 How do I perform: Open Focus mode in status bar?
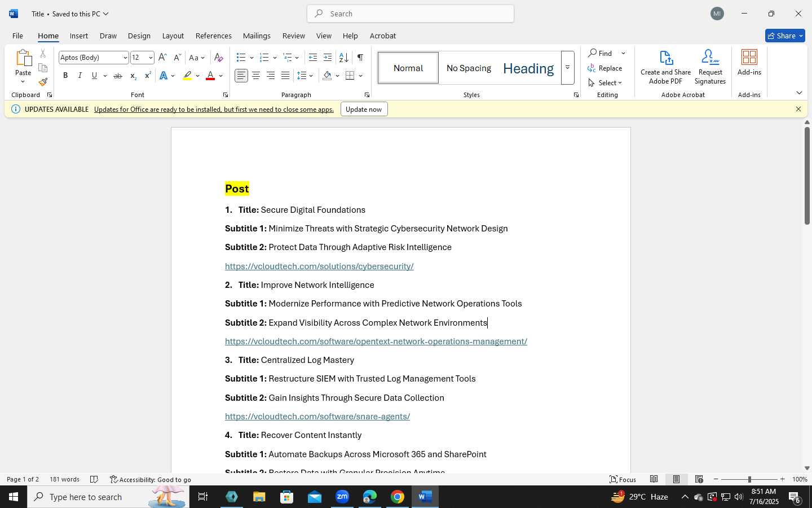point(623,479)
